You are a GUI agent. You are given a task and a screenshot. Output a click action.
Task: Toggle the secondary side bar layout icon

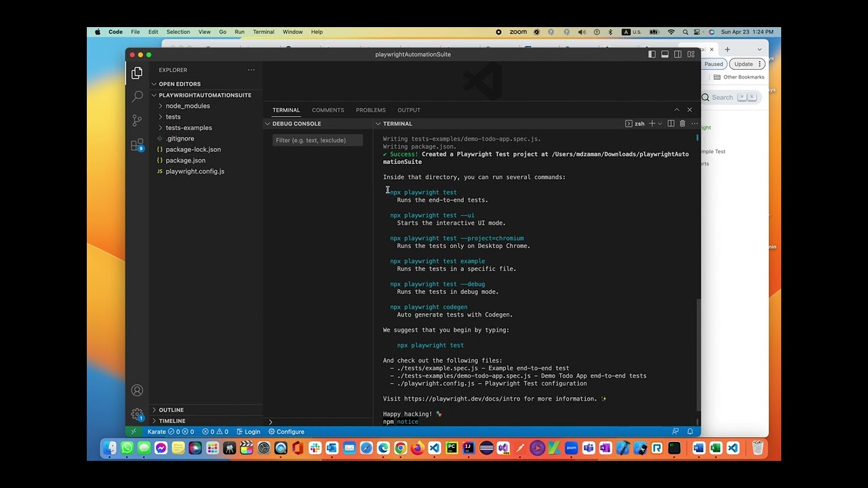(x=677, y=54)
